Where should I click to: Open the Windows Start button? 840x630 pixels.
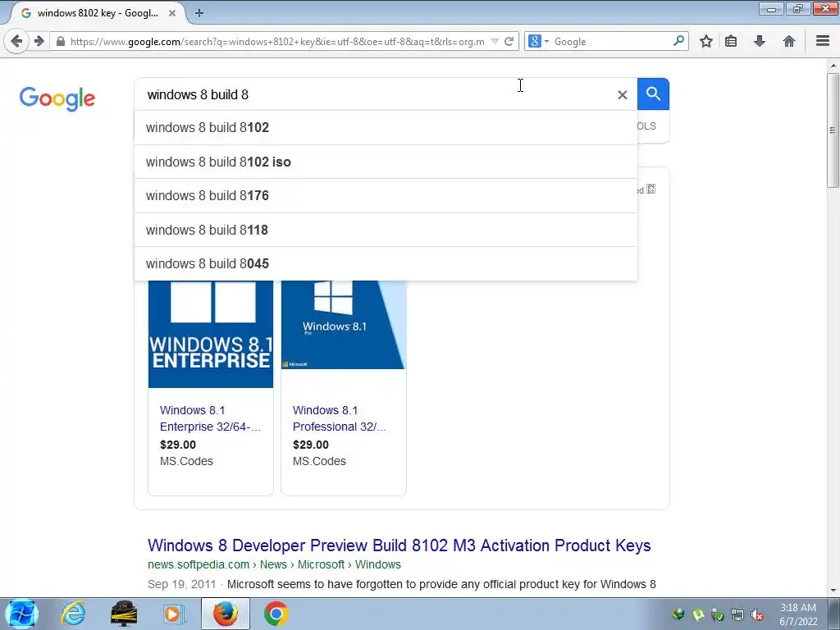21,614
